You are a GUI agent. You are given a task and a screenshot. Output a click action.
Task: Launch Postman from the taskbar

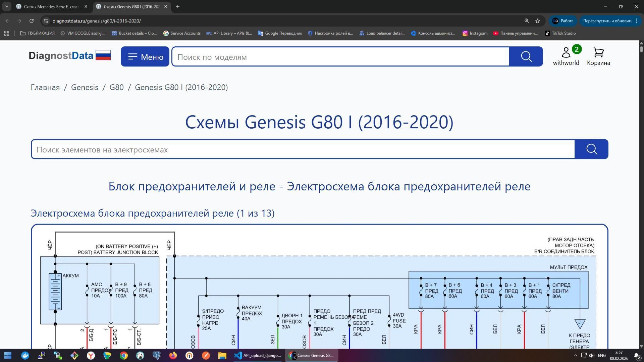coord(206,355)
